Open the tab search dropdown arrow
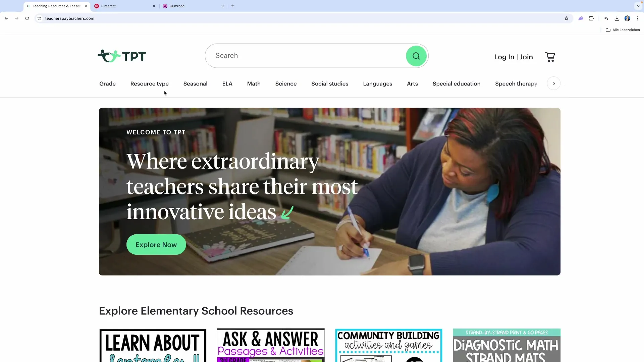Screen dimensions: 644x362 [638, 6]
